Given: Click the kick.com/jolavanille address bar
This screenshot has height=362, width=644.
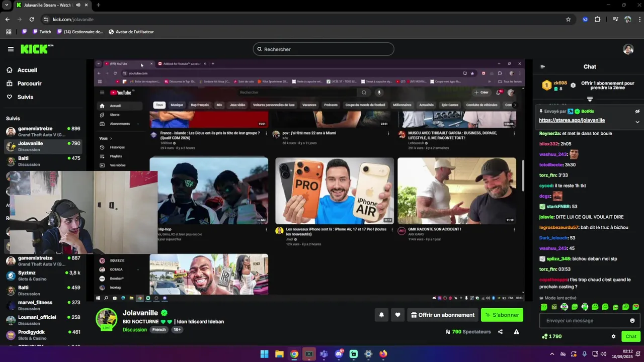Looking at the screenshot, I should tap(302, 19).
